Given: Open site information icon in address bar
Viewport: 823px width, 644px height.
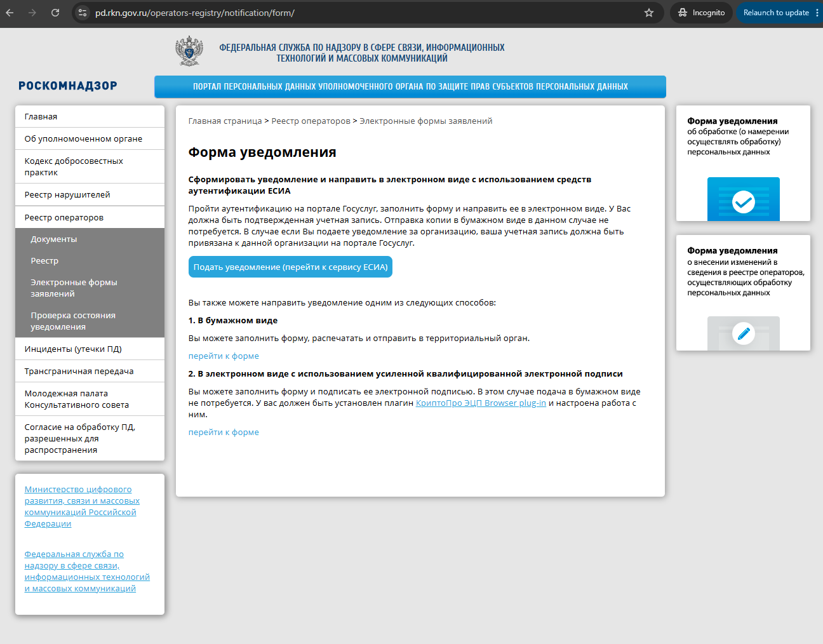Looking at the screenshot, I should [83, 13].
